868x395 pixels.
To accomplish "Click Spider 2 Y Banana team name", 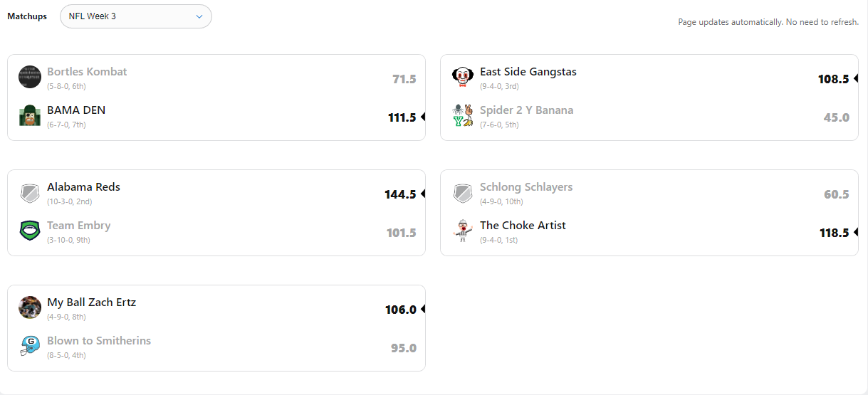I will 526,110.
